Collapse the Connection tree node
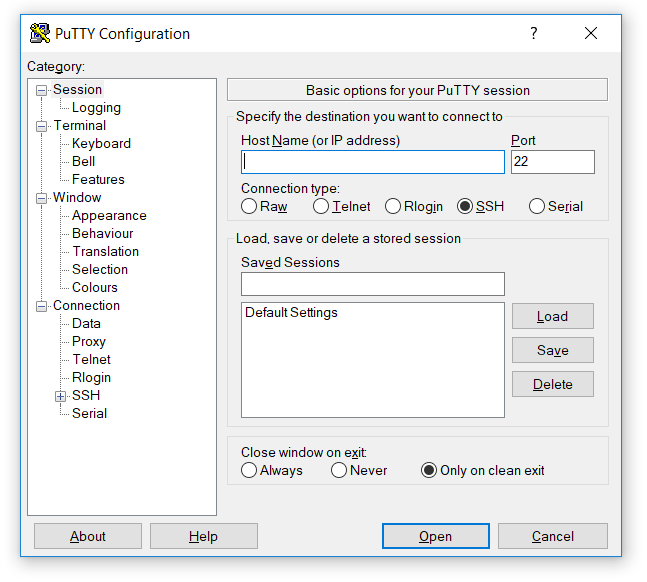647x582 pixels. (x=41, y=306)
